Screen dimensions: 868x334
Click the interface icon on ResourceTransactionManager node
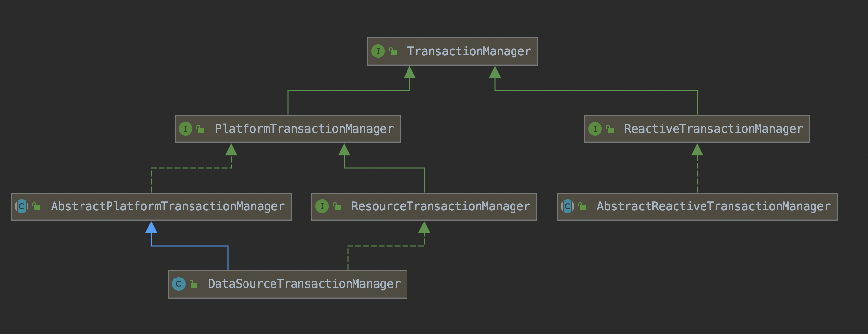[322, 206]
